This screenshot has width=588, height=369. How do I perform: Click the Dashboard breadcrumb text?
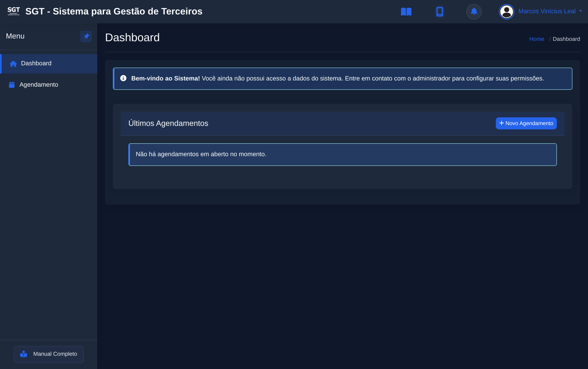pyautogui.click(x=566, y=39)
